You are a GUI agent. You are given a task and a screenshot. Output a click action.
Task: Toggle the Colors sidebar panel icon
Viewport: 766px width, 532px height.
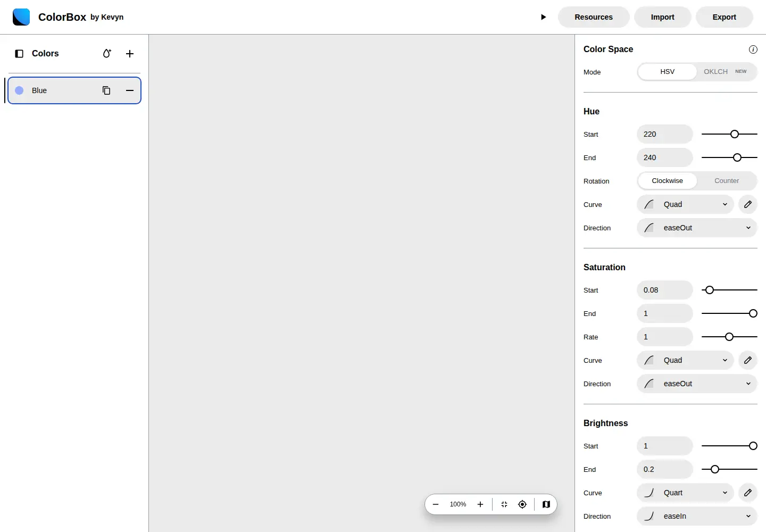[19, 54]
